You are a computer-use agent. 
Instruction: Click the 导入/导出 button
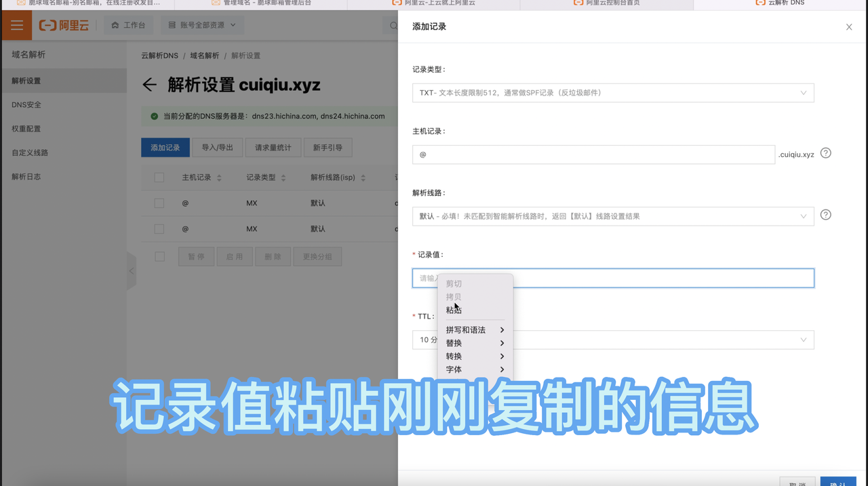pos(218,148)
